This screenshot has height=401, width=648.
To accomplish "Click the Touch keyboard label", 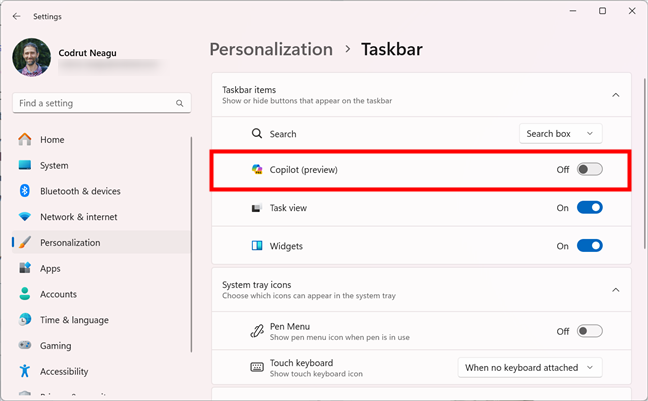I will click(301, 363).
